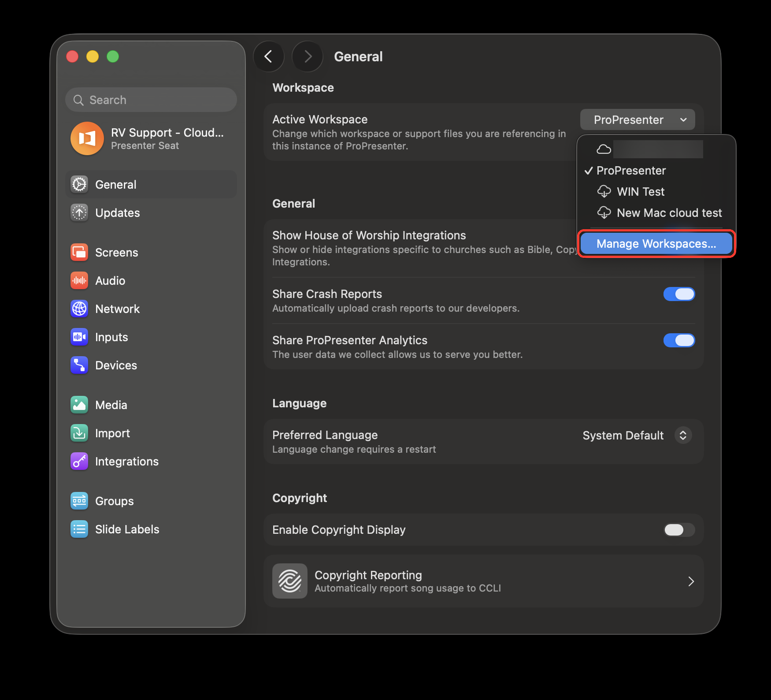The height and width of the screenshot is (700, 771).
Task: Open Integrations settings label
Action: click(x=127, y=462)
